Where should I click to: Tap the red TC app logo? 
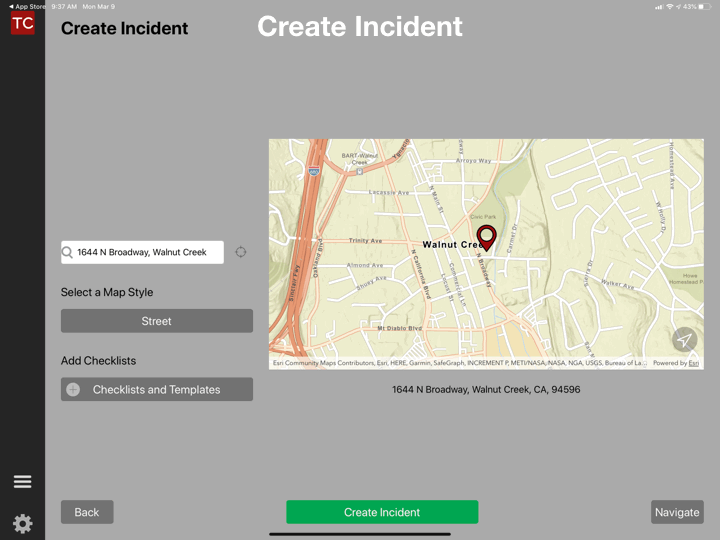pos(22,23)
